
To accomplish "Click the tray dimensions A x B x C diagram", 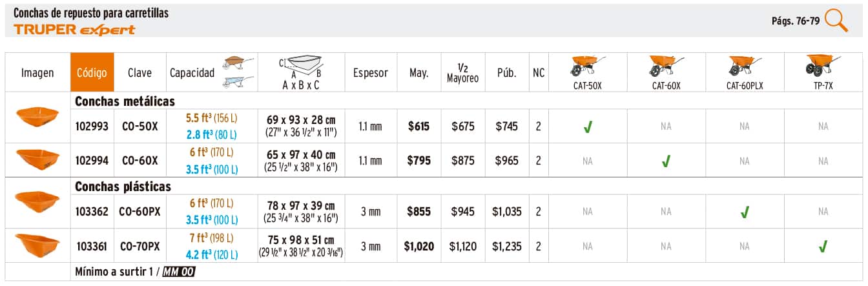I will click(x=302, y=65).
